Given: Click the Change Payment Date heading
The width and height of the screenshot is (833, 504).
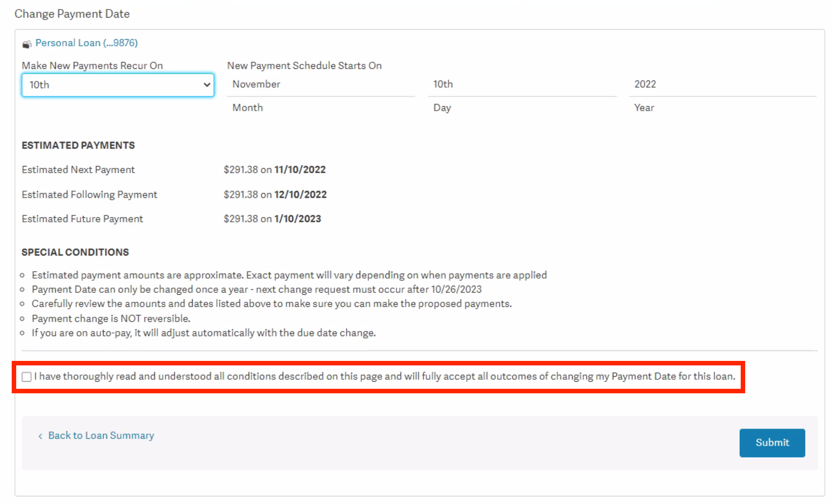Looking at the screenshot, I should 72,14.
